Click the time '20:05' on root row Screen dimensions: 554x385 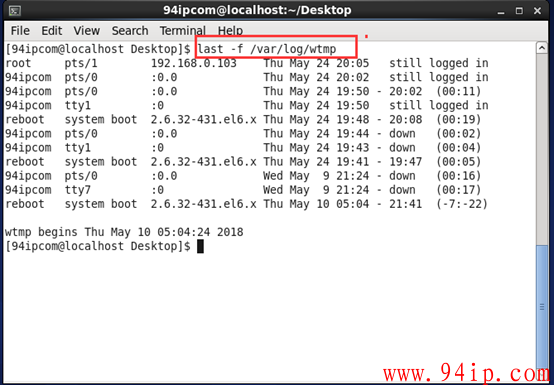[x=353, y=63]
